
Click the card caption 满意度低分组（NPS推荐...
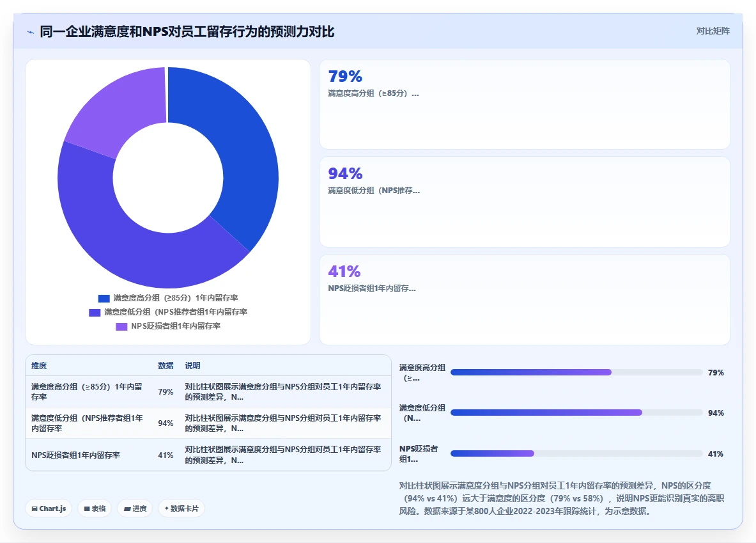pyautogui.click(x=374, y=190)
